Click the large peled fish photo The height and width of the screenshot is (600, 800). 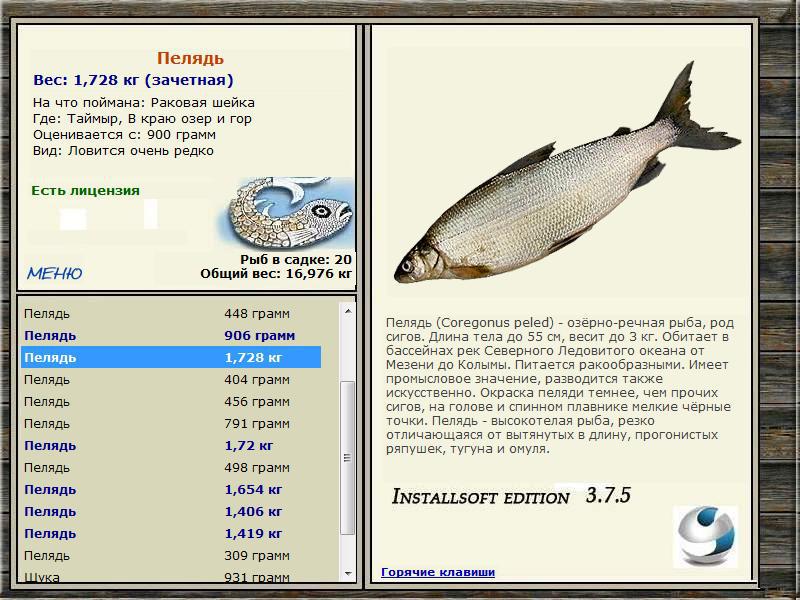point(566,173)
